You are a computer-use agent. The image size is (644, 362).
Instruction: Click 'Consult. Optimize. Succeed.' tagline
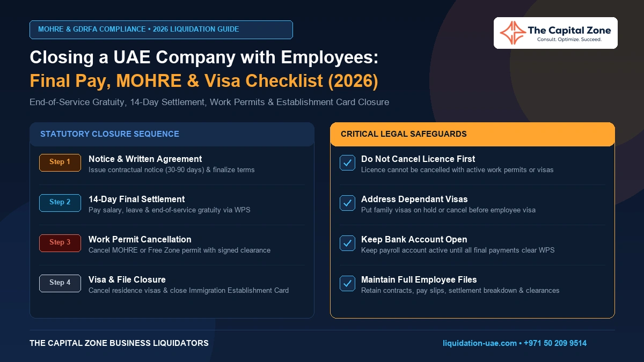569,40
